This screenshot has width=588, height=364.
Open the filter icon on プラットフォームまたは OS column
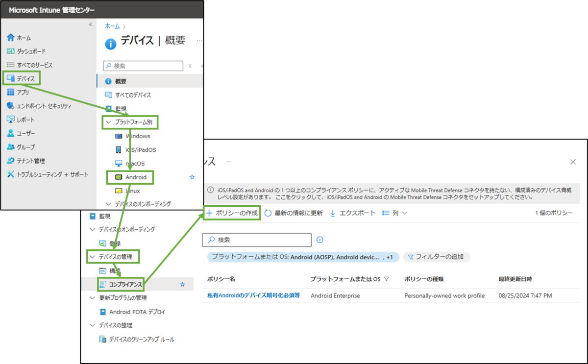point(387,279)
